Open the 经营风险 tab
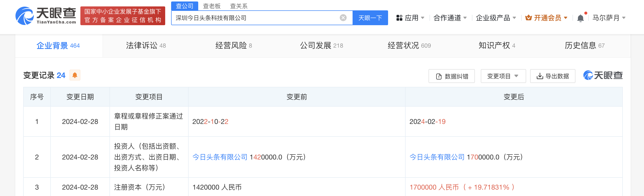 (234, 46)
